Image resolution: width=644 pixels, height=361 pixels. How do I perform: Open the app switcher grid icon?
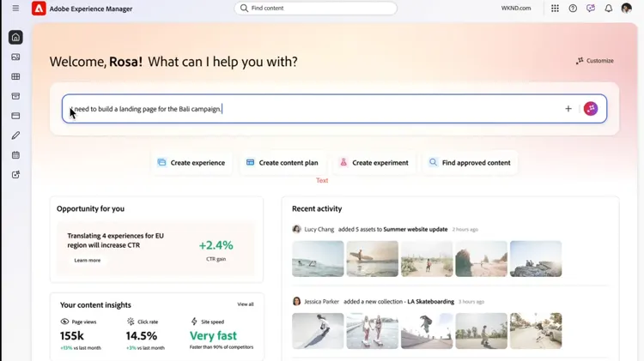tap(555, 9)
